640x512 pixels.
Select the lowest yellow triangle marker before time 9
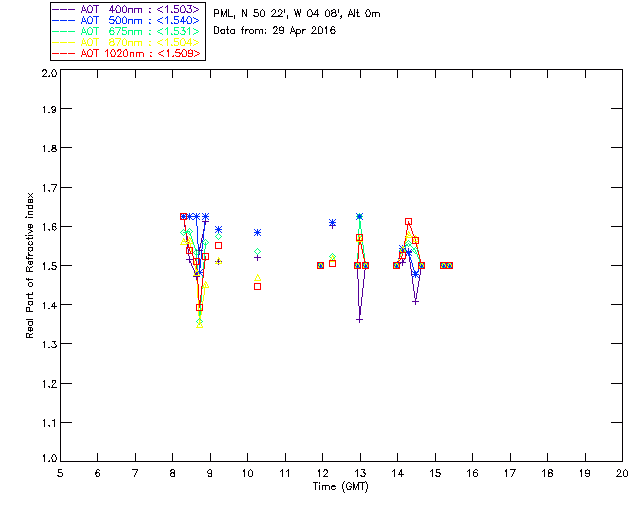(x=200, y=325)
